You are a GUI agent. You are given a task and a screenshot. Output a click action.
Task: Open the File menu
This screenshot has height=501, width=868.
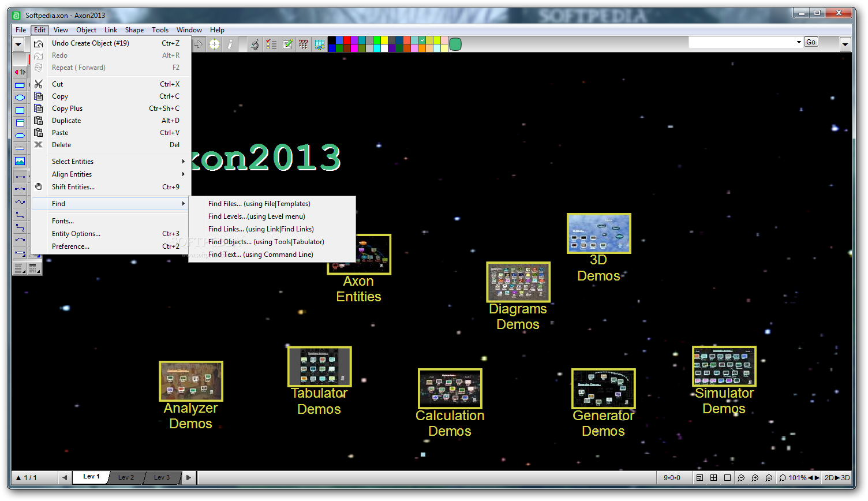(x=21, y=30)
